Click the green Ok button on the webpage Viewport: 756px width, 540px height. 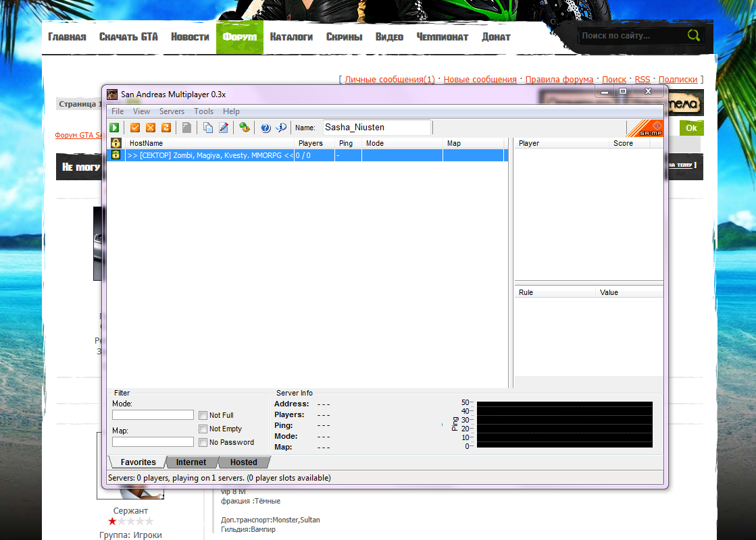tap(691, 128)
